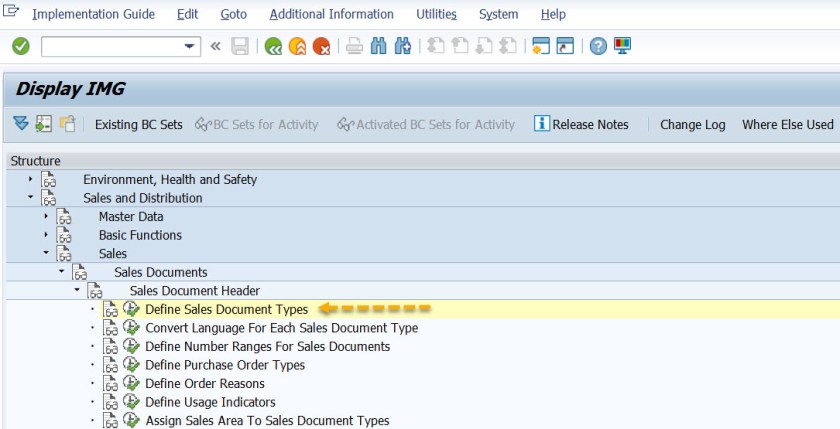The height and width of the screenshot is (429, 840).
Task: Open the Release Notes button
Action: click(x=581, y=124)
